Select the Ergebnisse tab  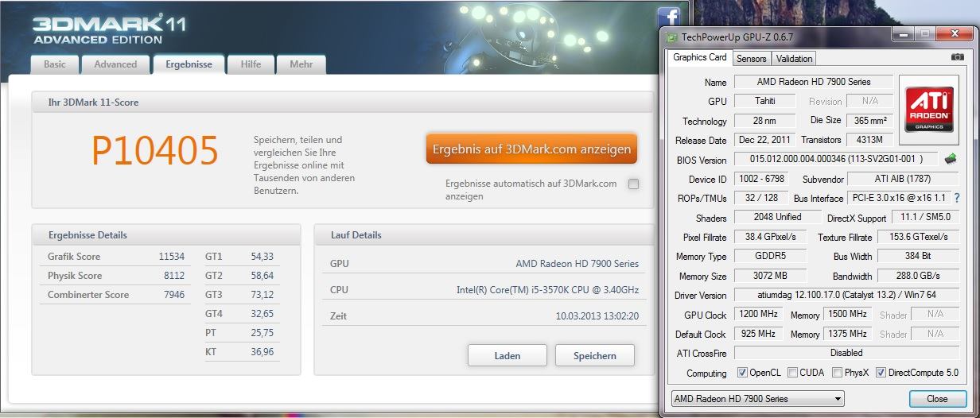click(x=189, y=64)
